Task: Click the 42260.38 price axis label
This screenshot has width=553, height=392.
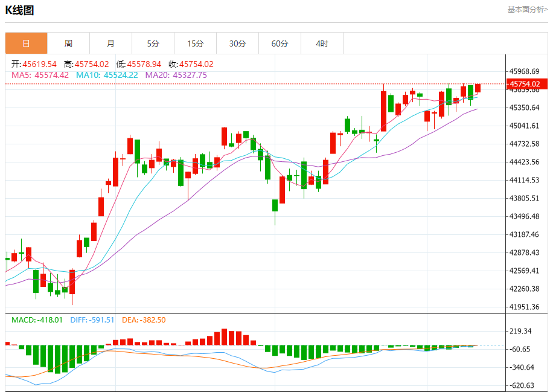Action: (x=525, y=289)
